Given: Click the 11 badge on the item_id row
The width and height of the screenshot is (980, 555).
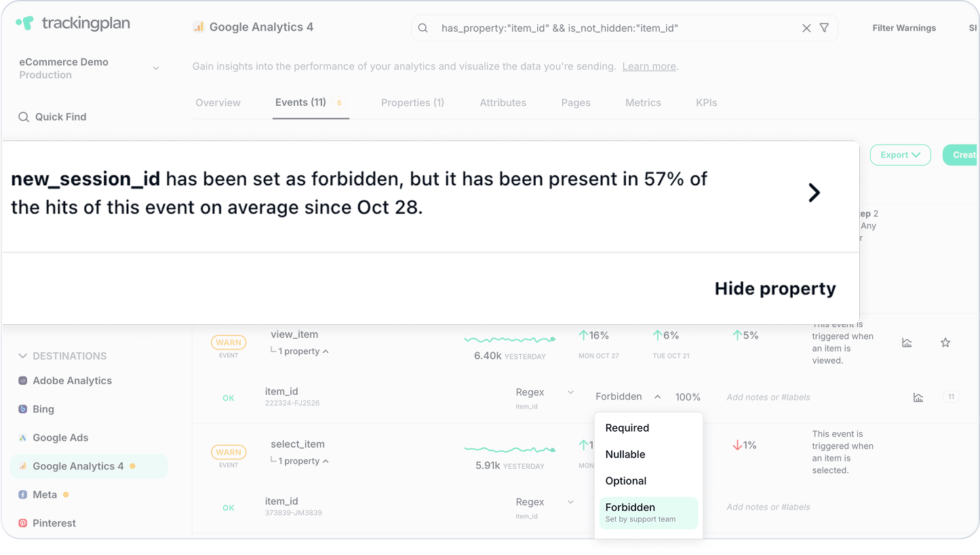Looking at the screenshot, I should (x=951, y=397).
